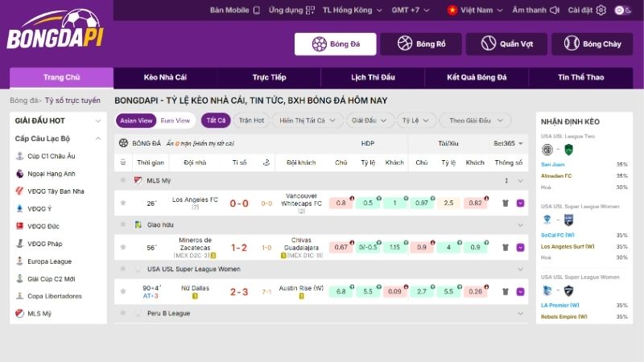Select the Tất Cả filter

(x=216, y=120)
